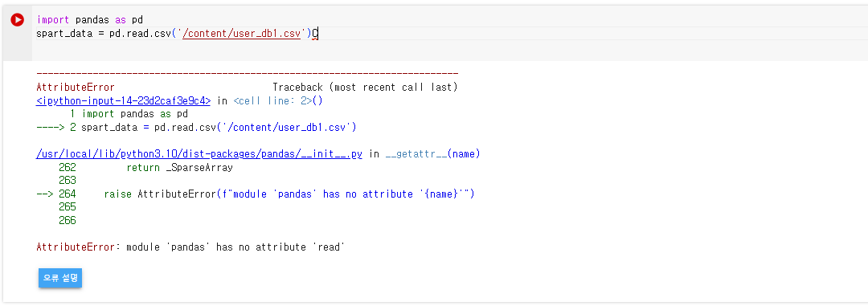Click the final message "has no attribute 'read'"

point(280,247)
